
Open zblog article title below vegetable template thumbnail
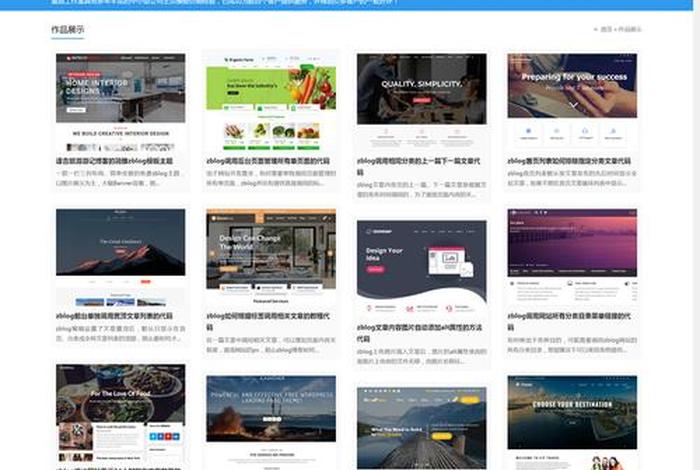point(268,161)
